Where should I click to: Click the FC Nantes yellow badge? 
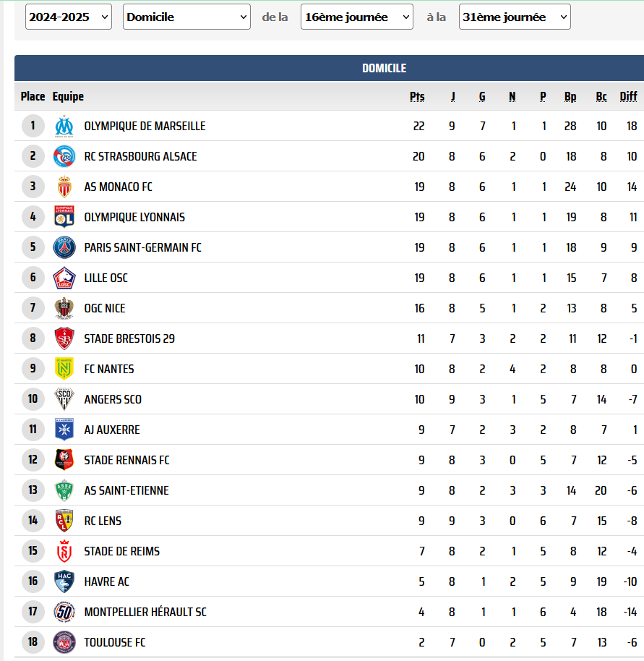point(64,369)
